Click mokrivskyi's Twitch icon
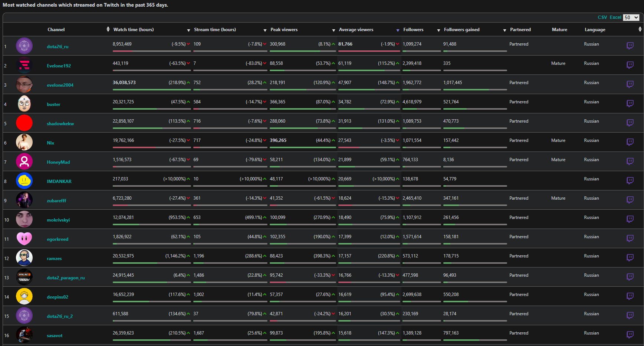The image size is (644, 346). click(630, 219)
